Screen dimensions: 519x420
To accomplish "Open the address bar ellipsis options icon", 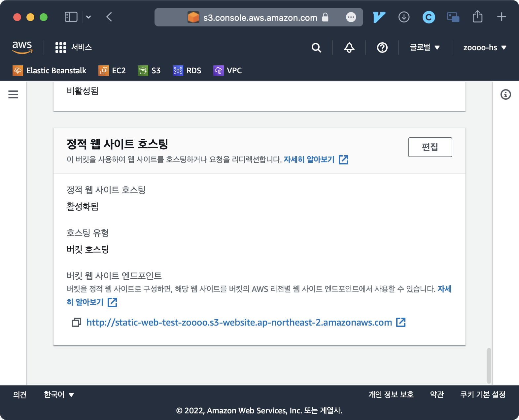I will (351, 17).
